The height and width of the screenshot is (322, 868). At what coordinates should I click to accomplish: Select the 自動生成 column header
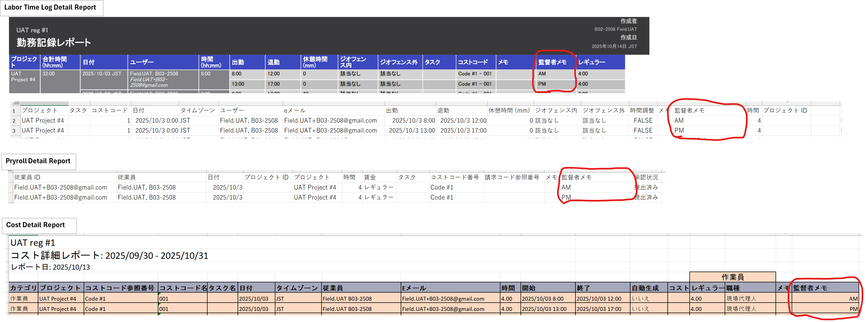(x=645, y=288)
